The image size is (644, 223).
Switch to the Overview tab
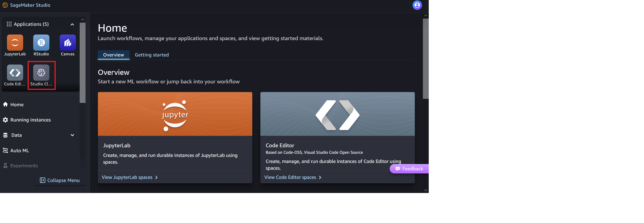point(114,55)
